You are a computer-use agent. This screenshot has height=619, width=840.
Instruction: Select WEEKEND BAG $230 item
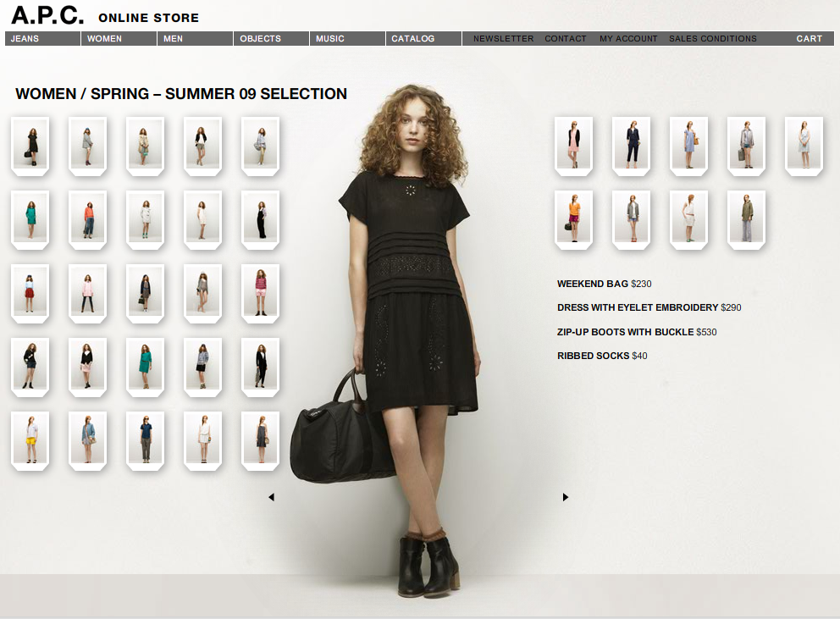[605, 284]
